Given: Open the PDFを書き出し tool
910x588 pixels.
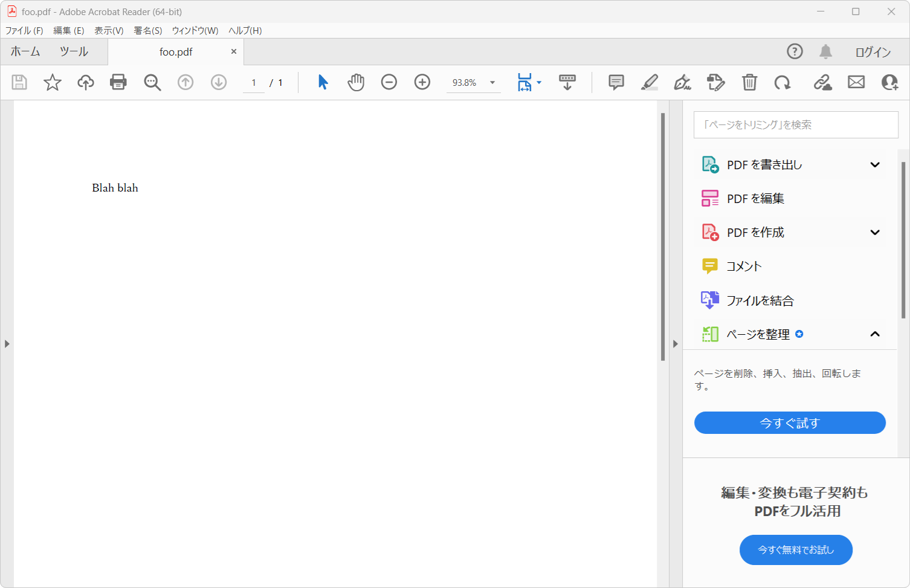Looking at the screenshot, I should coord(764,164).
